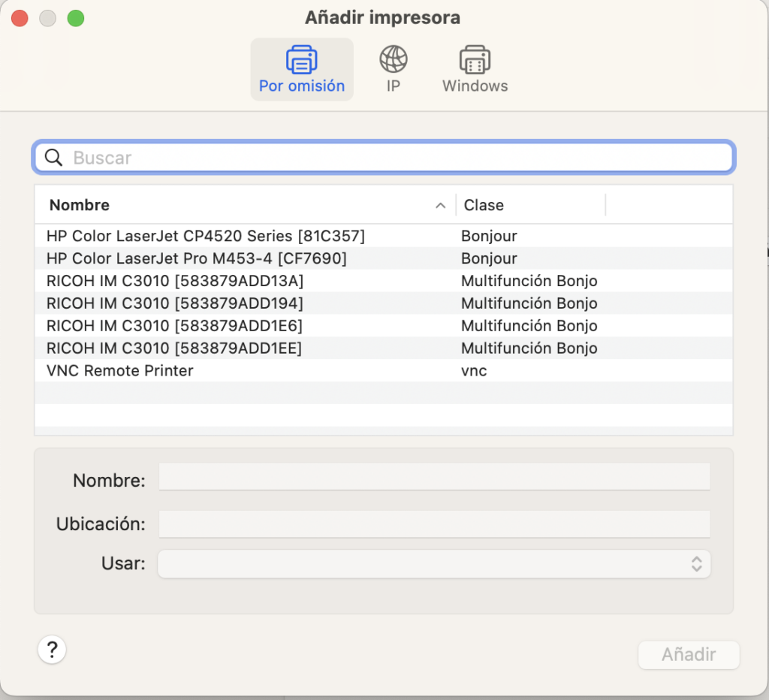Choose RICOH IM C3010 [583879ADD13A]

tap(175, 281)
